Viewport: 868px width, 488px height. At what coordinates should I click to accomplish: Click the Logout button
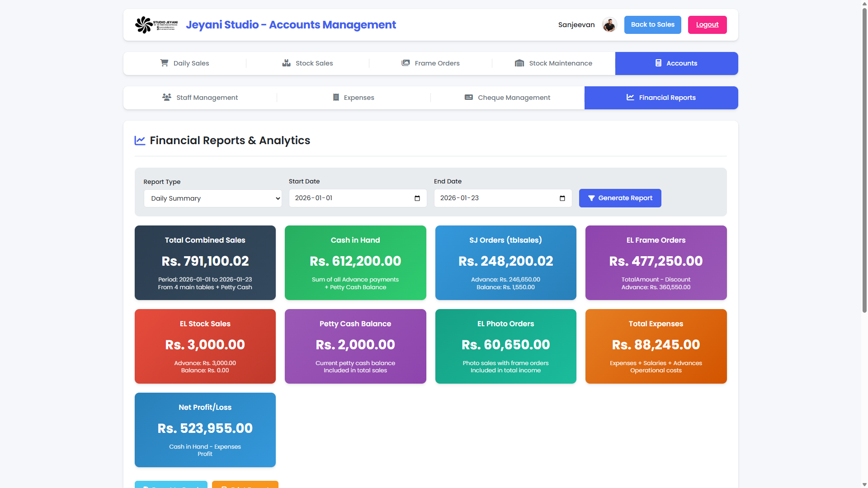(x=707, y=25)
